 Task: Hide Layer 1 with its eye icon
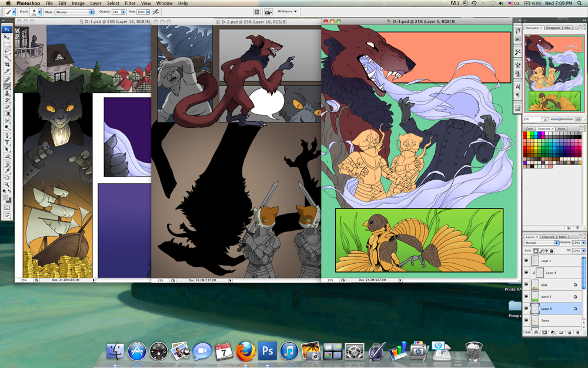tap(526, 260)
